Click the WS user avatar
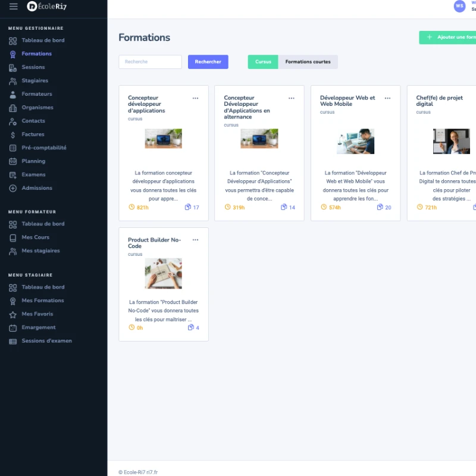 point(459,6)
